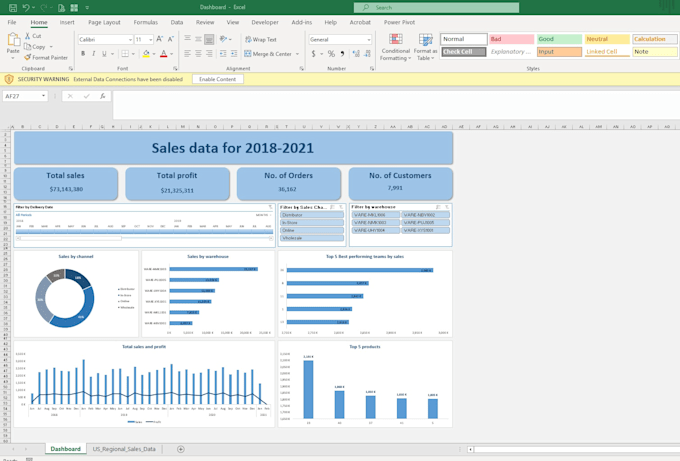
Task: Toggle Wrap Text
Action: (x=261, y=39)
